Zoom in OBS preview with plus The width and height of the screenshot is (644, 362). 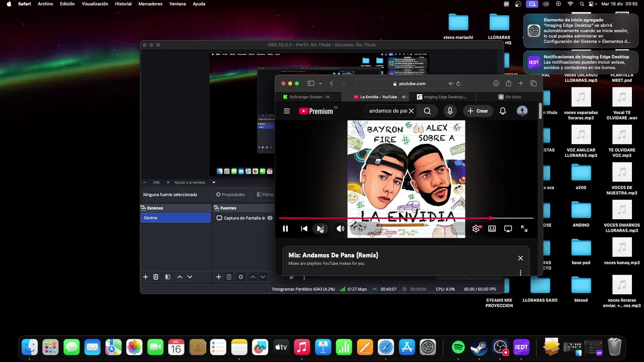coord(168,183)
